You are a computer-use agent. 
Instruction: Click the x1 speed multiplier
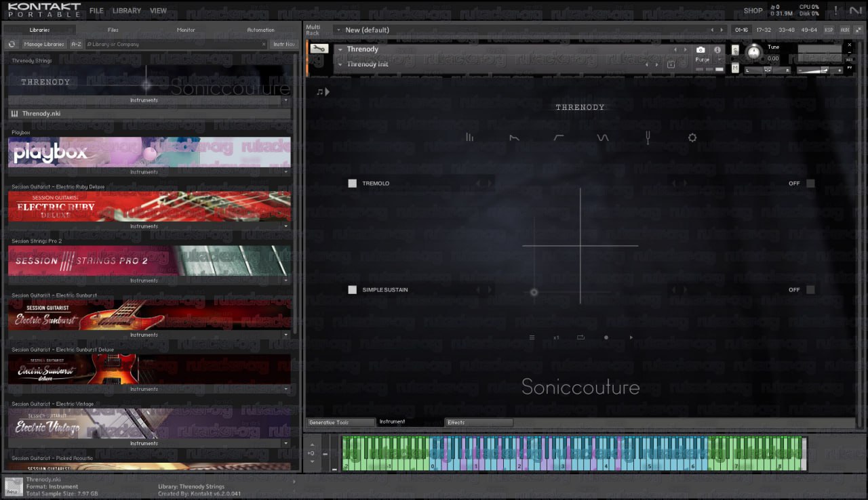pyautogui.click(x=556, y=337)
